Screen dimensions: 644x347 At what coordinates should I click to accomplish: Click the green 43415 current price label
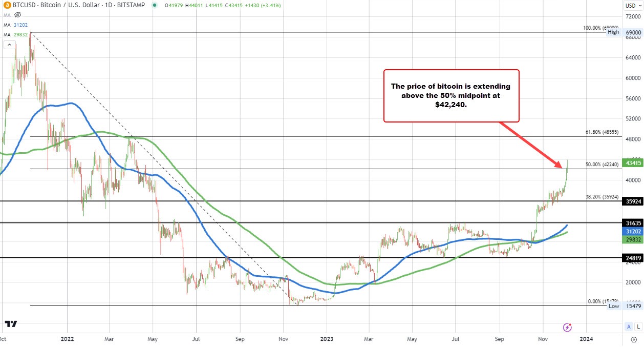coord(634,162)
